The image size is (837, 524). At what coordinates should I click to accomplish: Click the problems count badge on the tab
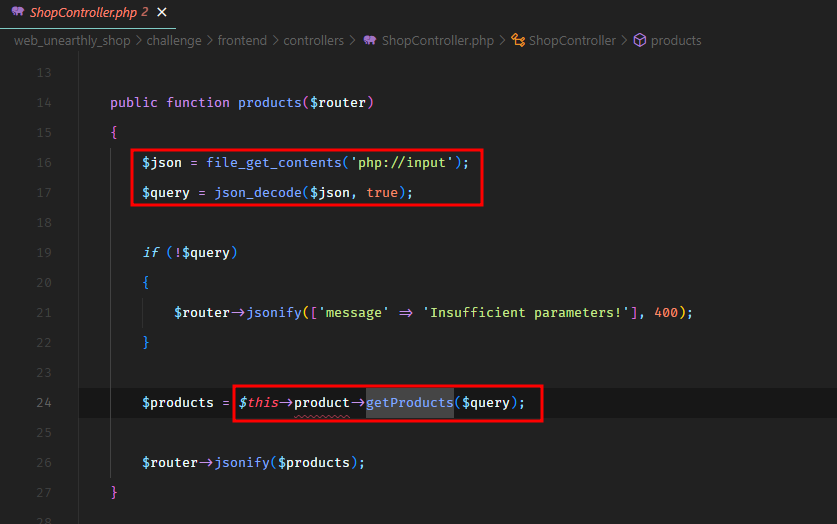[x=145, y=13]
